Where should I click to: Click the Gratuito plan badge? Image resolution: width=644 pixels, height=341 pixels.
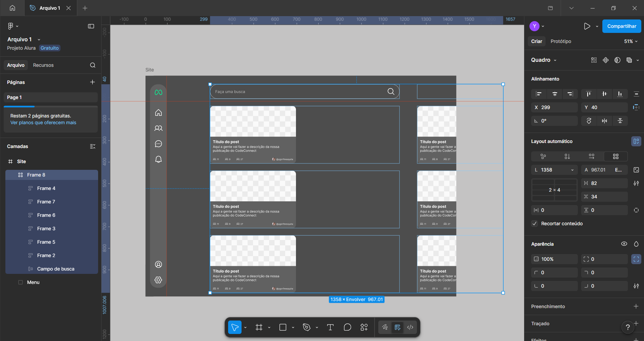coord(50,48)
